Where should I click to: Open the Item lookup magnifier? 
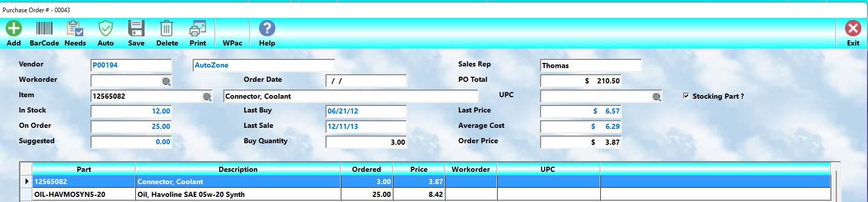(207, 97)
